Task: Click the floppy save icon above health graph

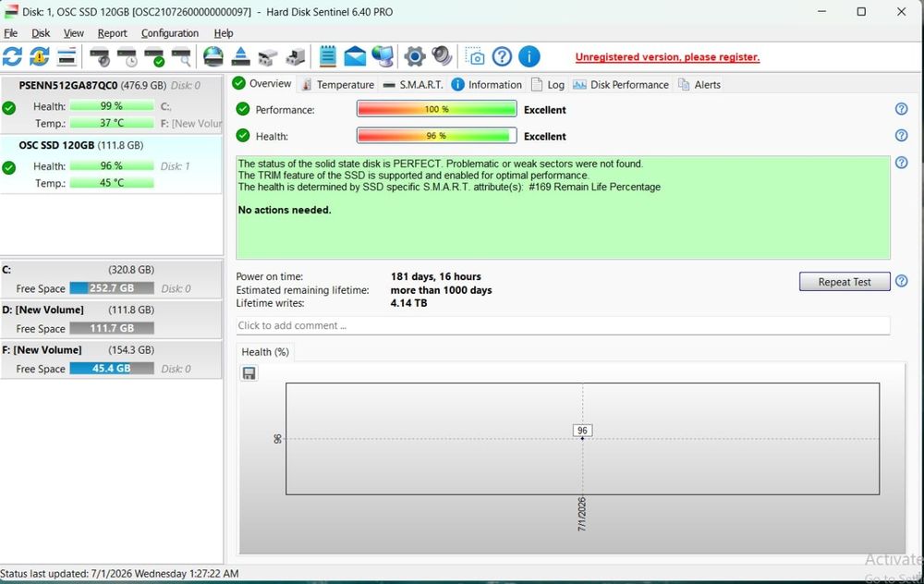Action: [249, 373]
